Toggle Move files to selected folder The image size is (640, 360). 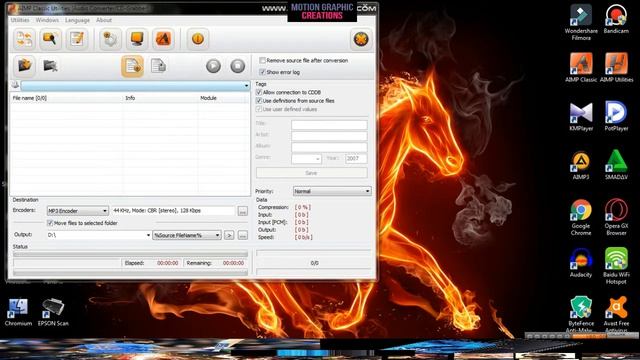click(x=50, y=223)
